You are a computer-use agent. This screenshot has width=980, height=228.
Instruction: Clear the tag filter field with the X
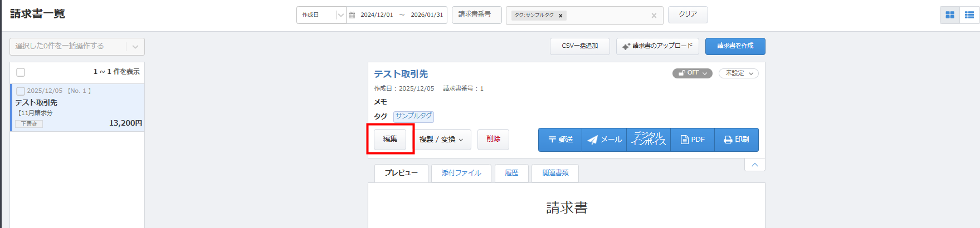tap(654, 16)
